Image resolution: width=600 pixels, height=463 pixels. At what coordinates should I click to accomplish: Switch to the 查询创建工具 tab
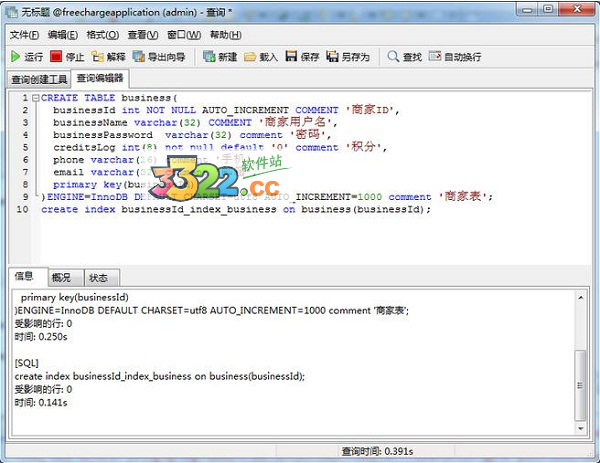point(39,79)
